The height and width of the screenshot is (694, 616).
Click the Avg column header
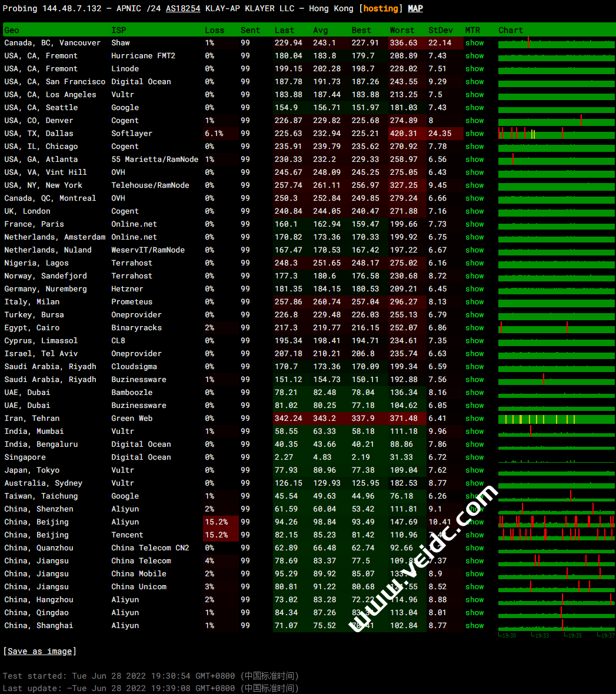pyautogui.click(x=321, y=30)
